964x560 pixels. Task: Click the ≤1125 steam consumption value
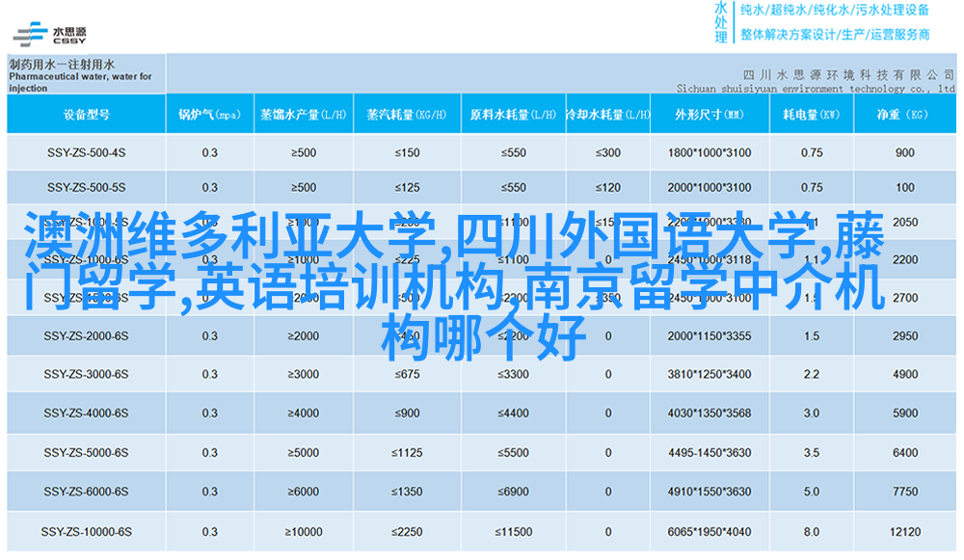click(x=407, y=453)
